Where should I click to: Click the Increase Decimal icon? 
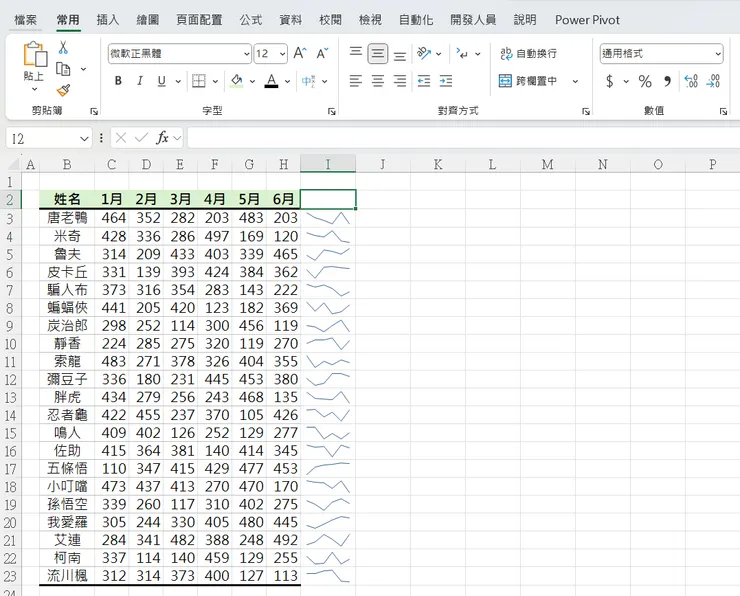click(x=691, y=81)
